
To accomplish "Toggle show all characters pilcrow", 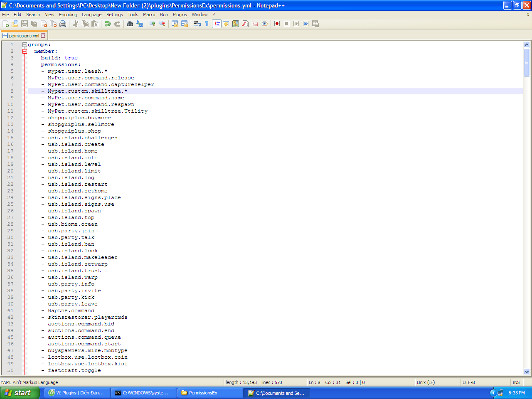I will 207,24.
